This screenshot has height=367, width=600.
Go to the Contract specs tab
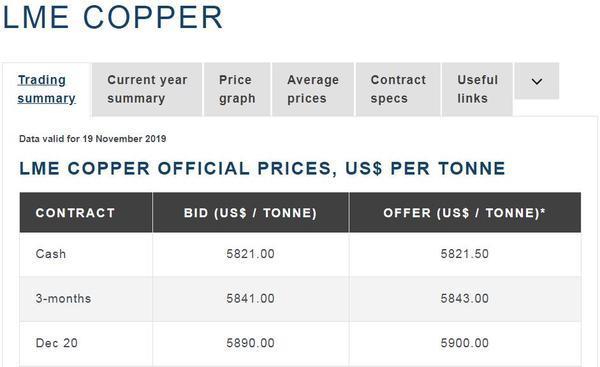tap(398, 89)
